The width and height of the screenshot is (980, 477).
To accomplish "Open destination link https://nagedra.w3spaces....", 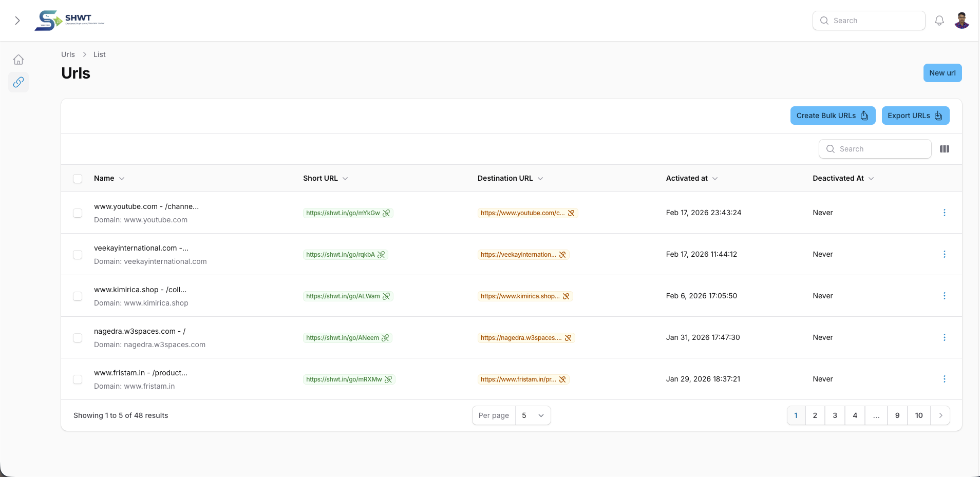I will 521,338.
